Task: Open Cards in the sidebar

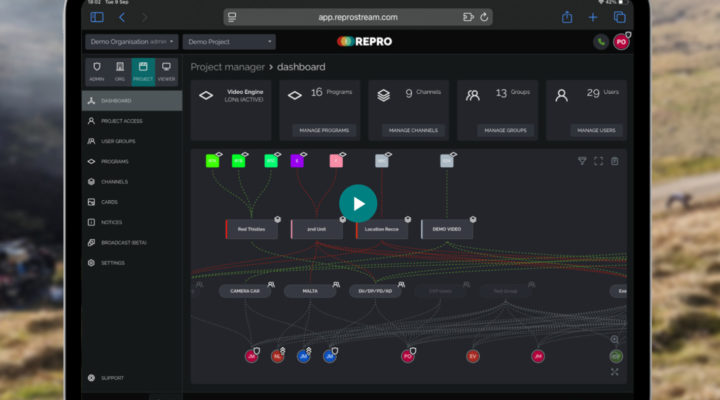Action: pyautogui.click(x=132, y=202)
